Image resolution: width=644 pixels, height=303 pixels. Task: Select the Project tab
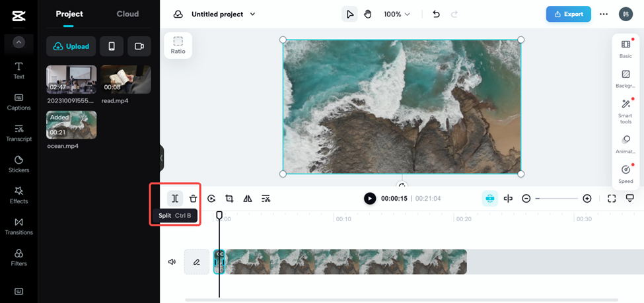point(69,14)
